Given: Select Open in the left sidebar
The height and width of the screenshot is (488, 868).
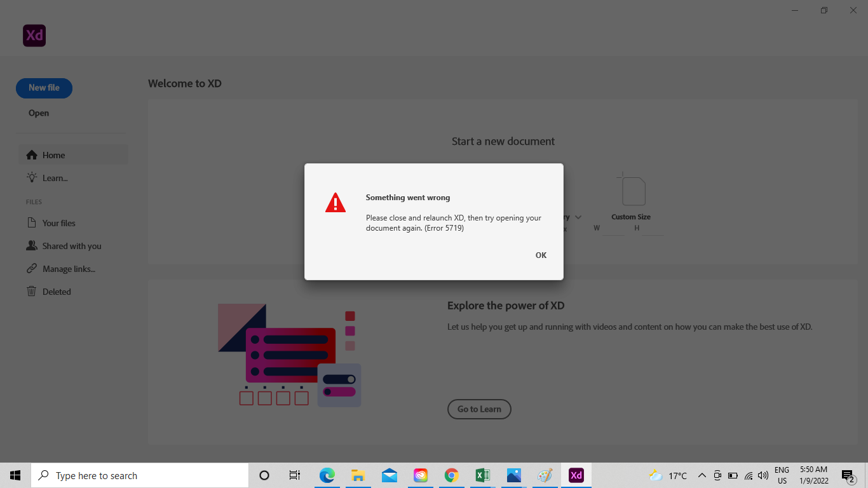Looking at the screenshot, I should pyautogui.click(x=38, y=112).
